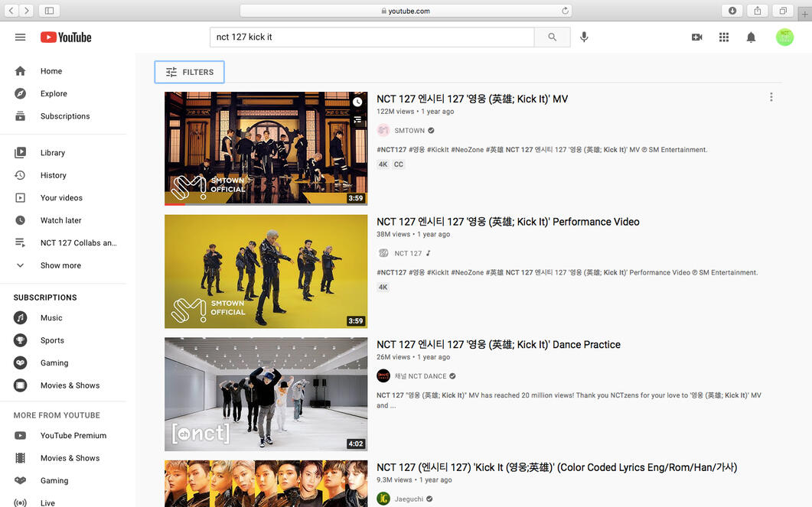The height and width of the screenshot is (507, 812).
Task: Expand sidebar with Show more
Action: click(x=60, y=265)
